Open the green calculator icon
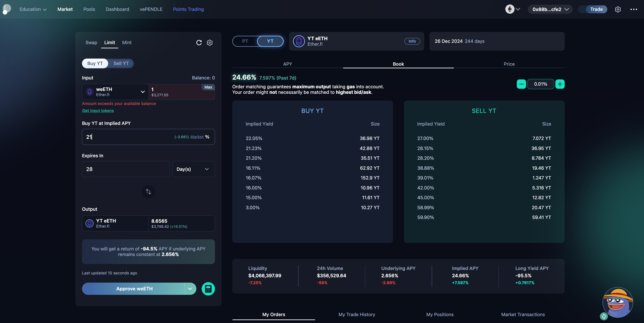 coord(208,289)
